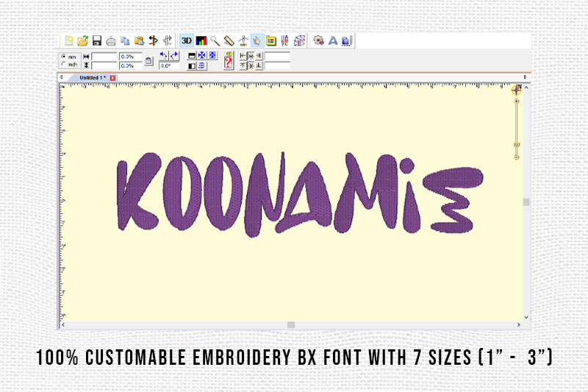Print the embroidery design
This screenshot has height=392, width=588.
click(x=111, y=41)
